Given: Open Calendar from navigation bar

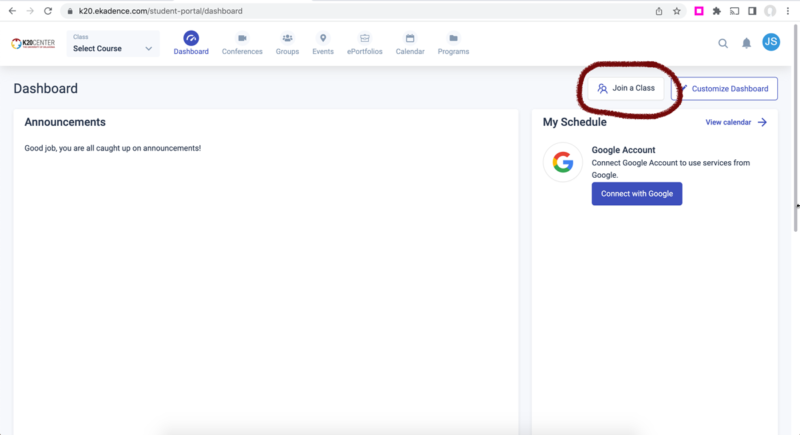Looking at the screenshot, I should (x=410, y=39).
